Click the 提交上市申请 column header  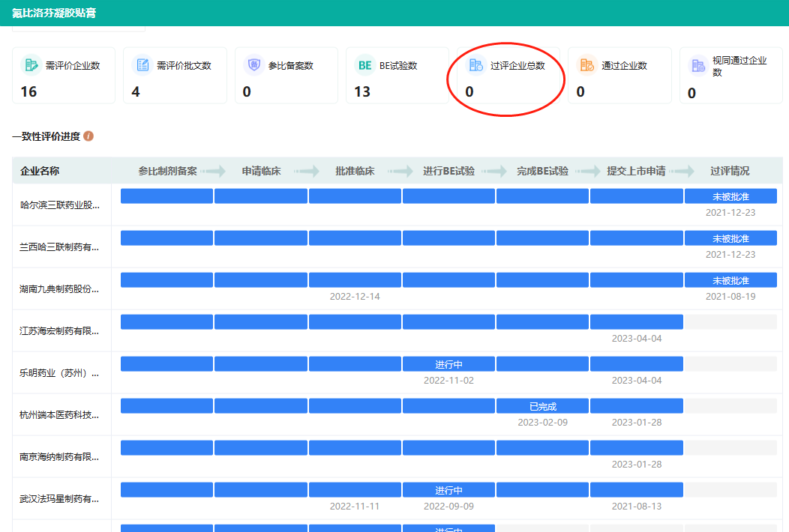coord(636,171)
